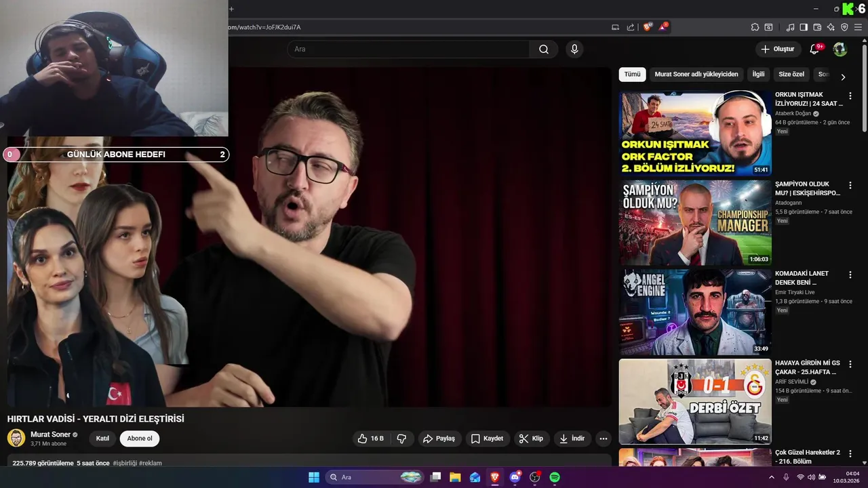Open the Brave Wallet icon
The image size is (868, 488).
pyautogui.click(x=817, y=27)
